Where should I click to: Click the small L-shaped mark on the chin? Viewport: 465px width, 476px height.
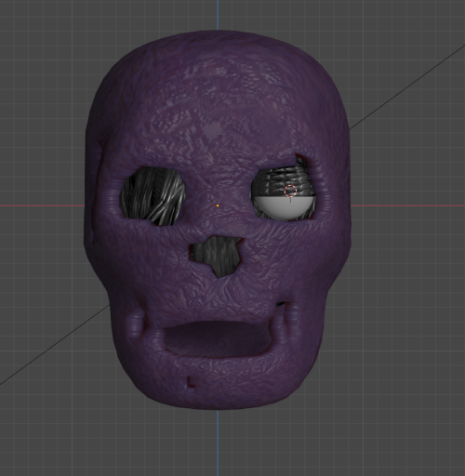pyautogui.click(x=191, y=382)
